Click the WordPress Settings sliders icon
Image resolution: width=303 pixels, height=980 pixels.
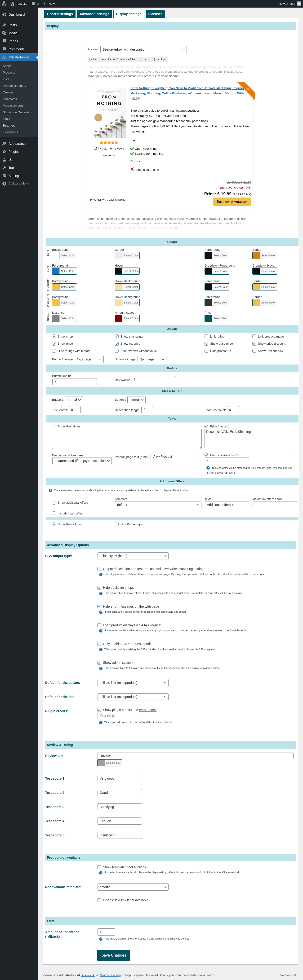coord(4,176)
